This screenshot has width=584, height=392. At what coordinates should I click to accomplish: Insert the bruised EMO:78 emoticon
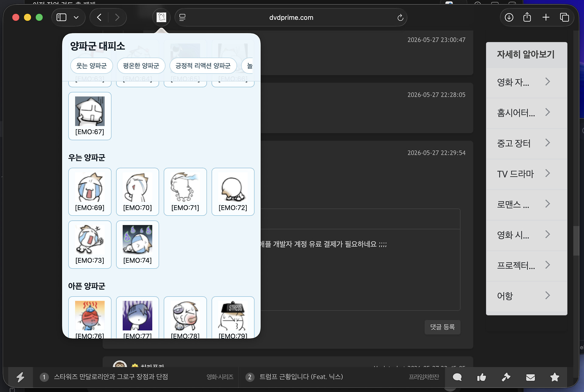click(185, 317)
